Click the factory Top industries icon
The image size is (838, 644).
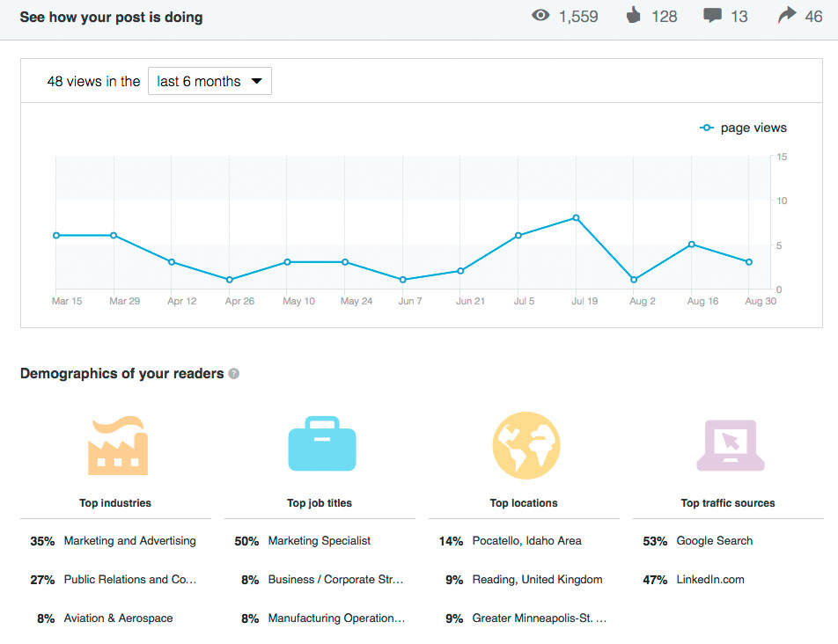tap(118, 445)
